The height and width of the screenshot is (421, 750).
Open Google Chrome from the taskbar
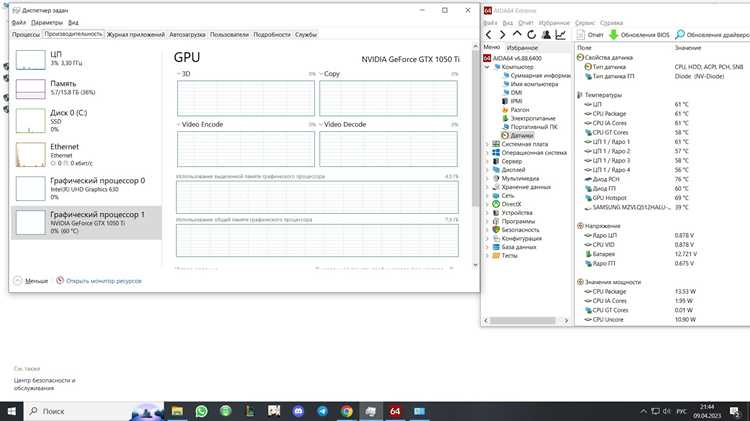pos(347,411)
